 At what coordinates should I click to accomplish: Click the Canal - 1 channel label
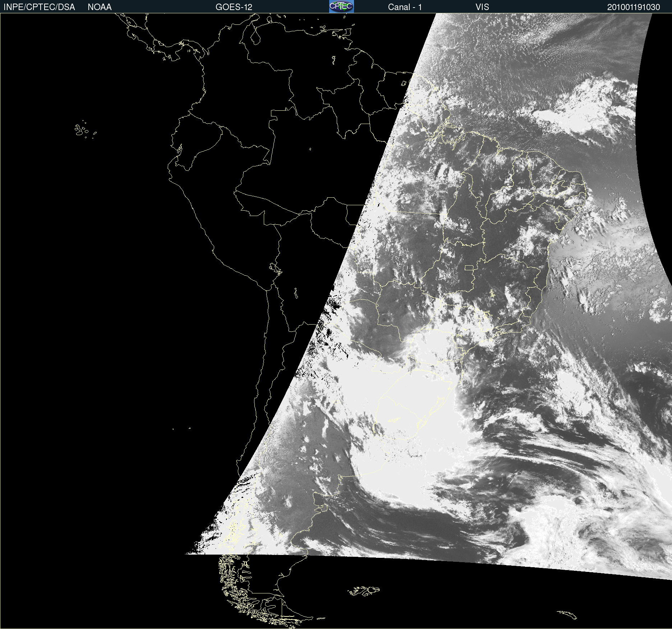click(405, 7)
